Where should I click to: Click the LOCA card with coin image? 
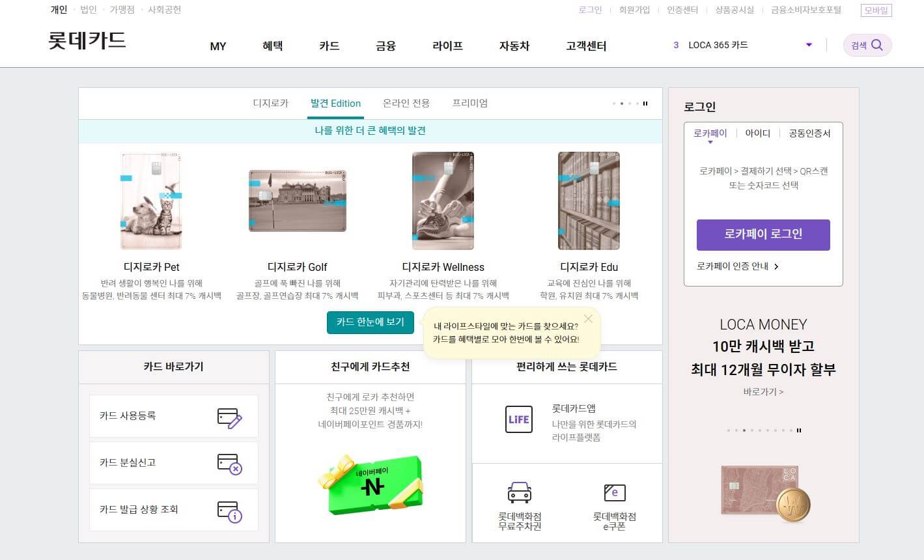pos(766,494)
